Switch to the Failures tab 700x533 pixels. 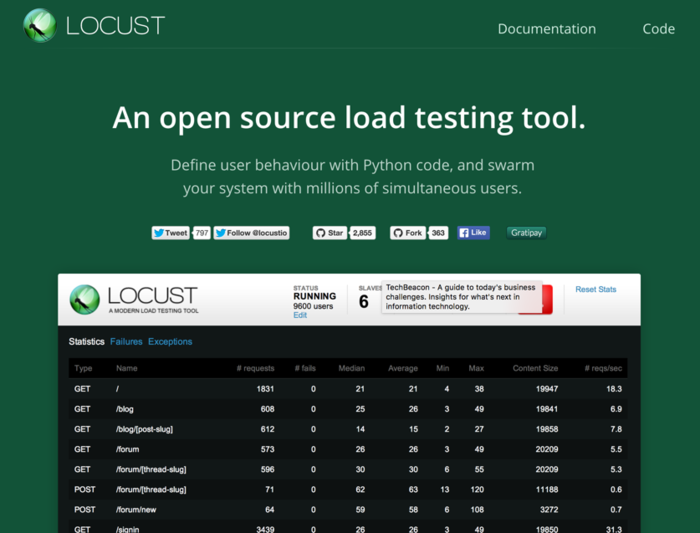click(126, 341)
